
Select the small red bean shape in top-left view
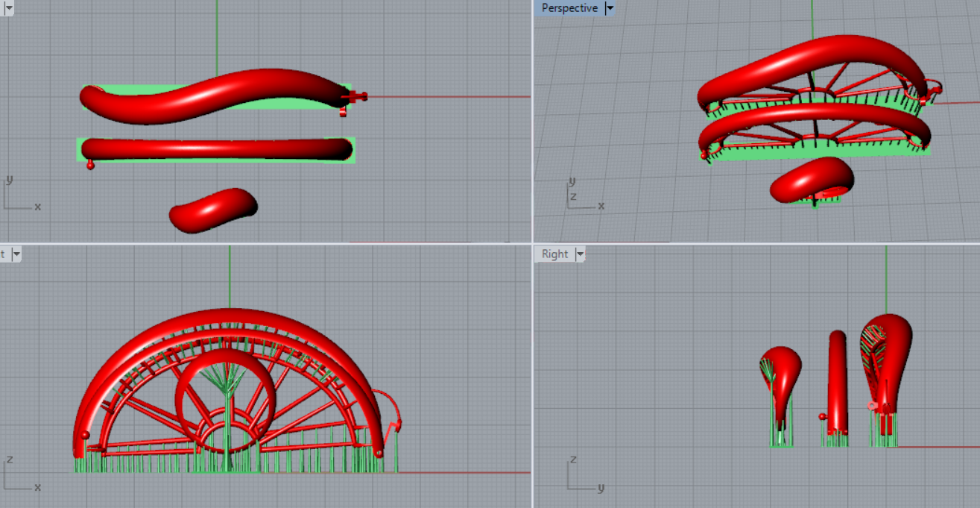point(213,210)
